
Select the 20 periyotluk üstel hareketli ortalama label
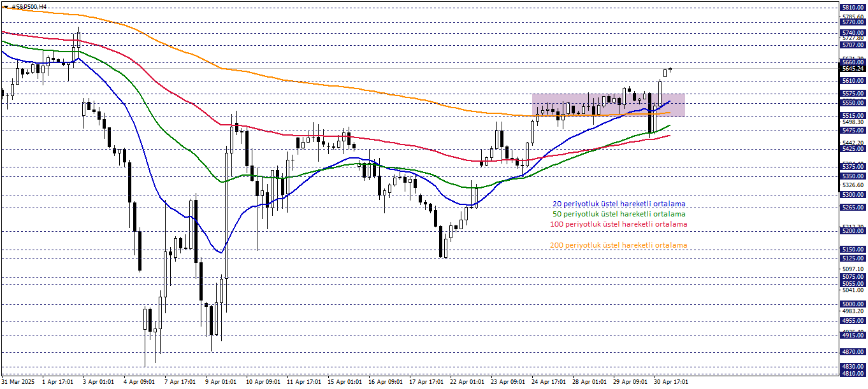pos(619,204)
